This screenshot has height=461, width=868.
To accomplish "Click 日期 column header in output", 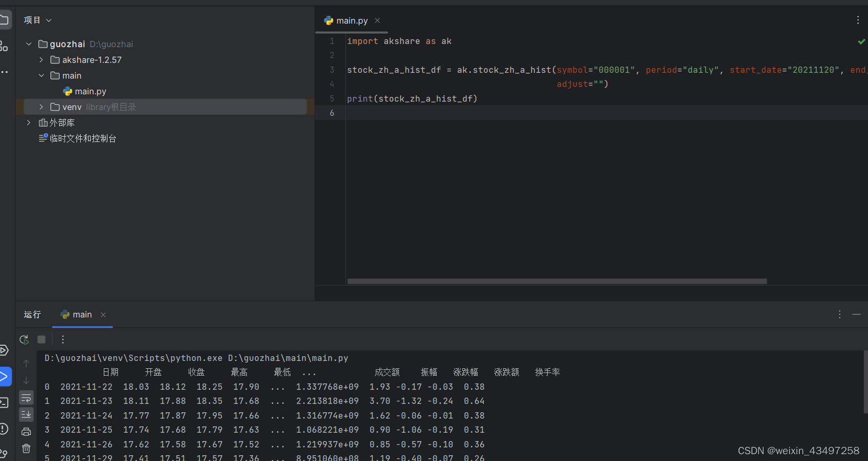I will pyautogui.click(x=111, y=372).
